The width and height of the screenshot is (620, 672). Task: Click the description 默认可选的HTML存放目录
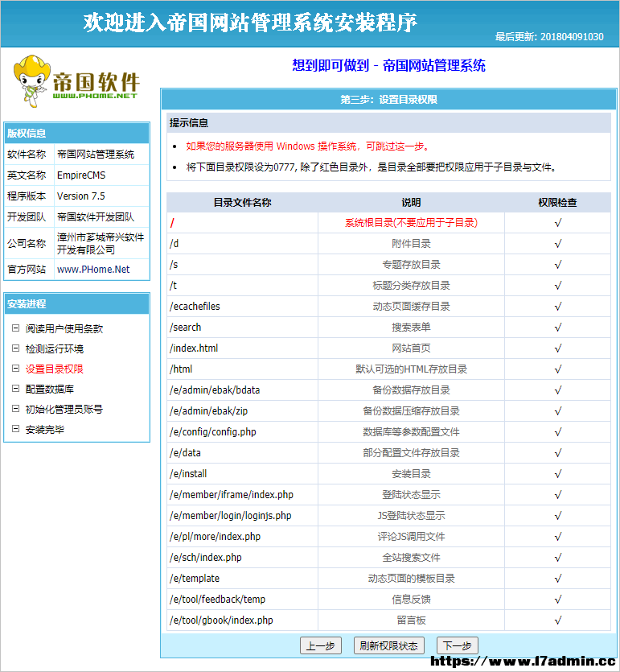[411, 369]
